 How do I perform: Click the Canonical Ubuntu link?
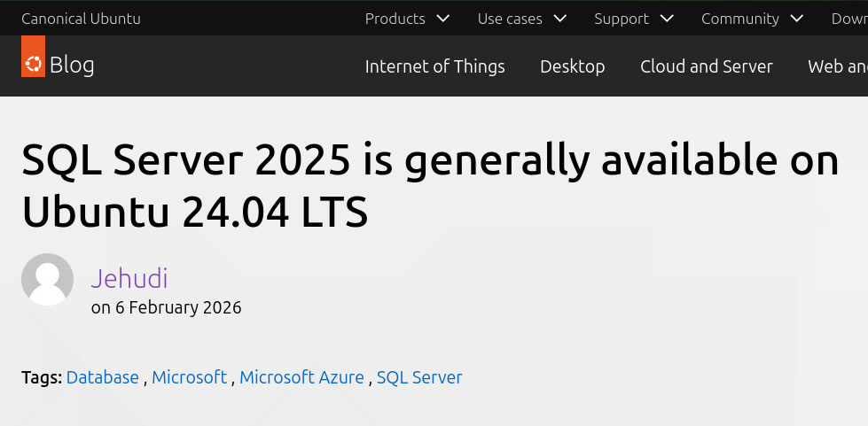point(81,19)
